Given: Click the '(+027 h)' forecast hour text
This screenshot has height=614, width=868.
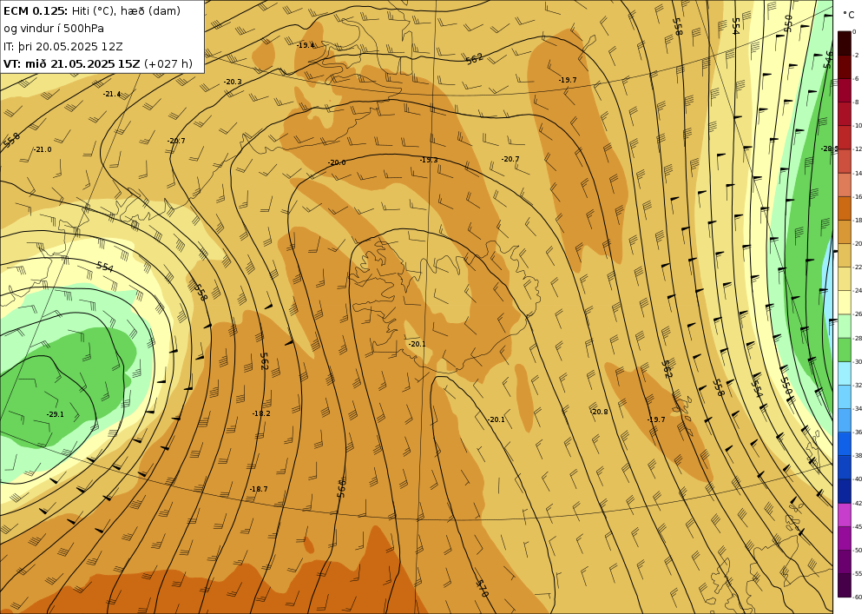Looking at the screenshot, I should [168, 63].
